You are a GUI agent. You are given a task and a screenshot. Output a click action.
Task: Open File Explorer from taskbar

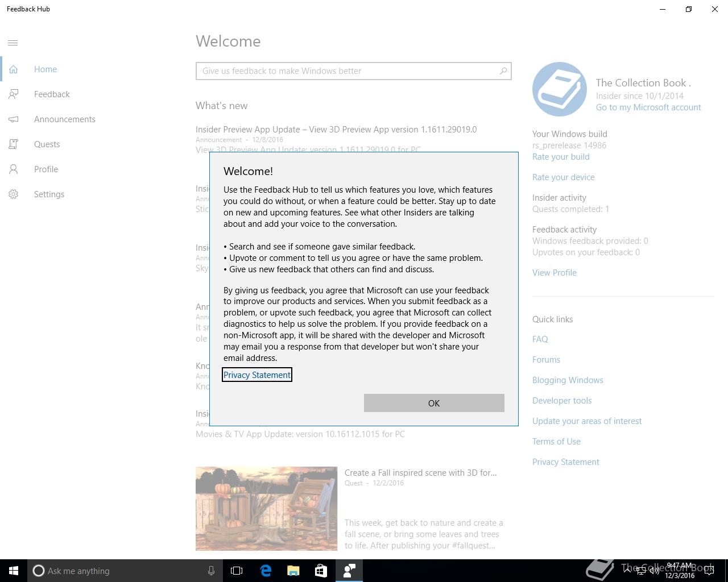(x=293, y=571)
